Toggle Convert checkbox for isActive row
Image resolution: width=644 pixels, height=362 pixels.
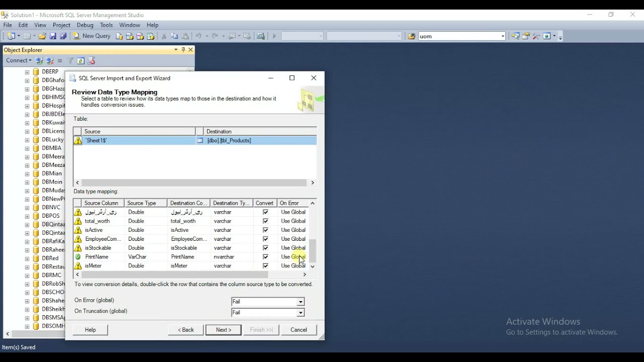(x=266, y=230)
